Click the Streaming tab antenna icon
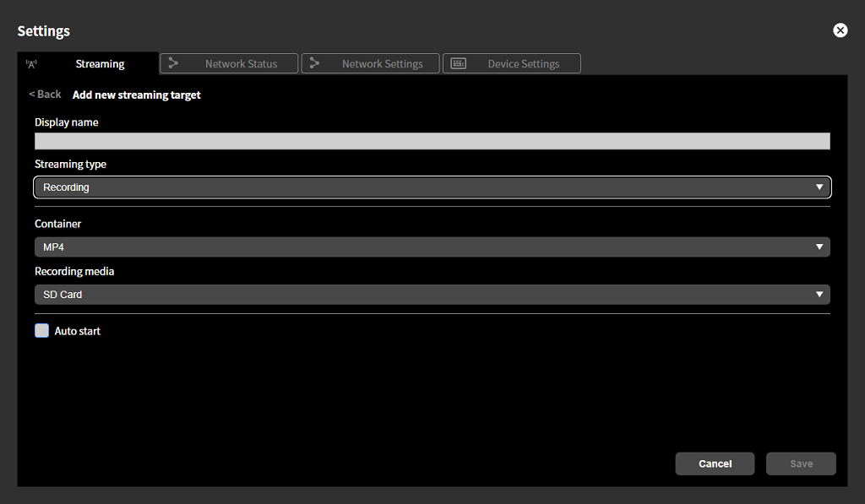The height and width of the screenshot is (504, 865). click(x=31, y=62)
